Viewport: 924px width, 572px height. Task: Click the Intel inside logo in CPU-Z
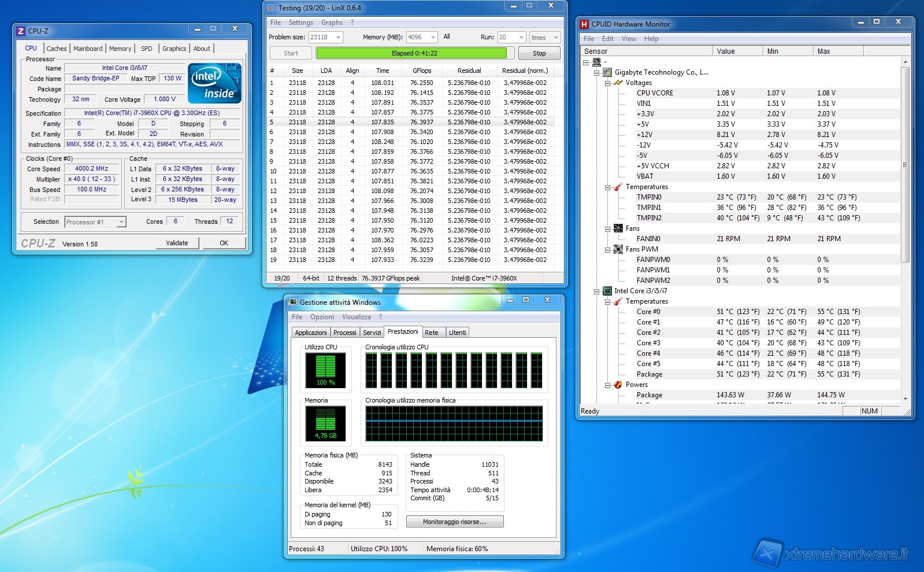point(214,84)
